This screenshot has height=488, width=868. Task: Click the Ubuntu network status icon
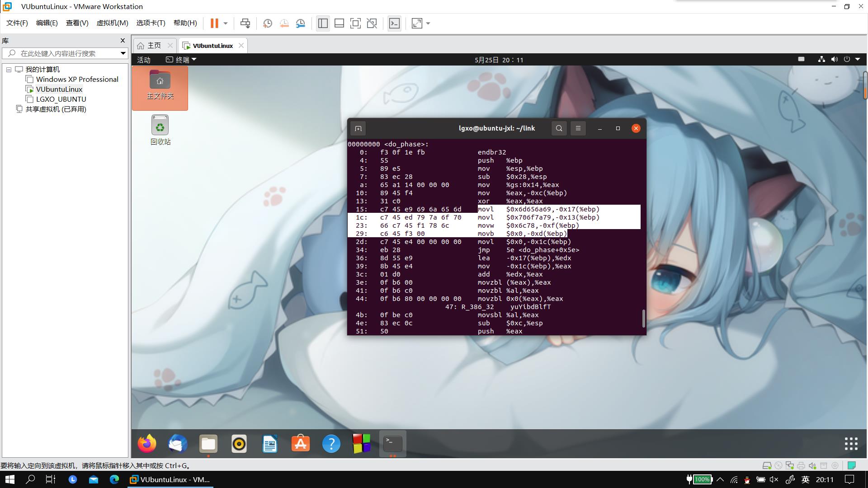point(821,59)
